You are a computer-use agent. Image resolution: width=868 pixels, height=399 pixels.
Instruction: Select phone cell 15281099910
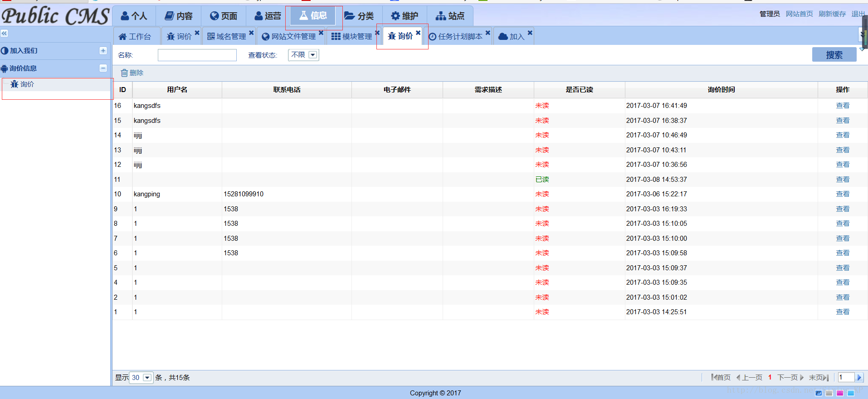(x=244, y=194)
